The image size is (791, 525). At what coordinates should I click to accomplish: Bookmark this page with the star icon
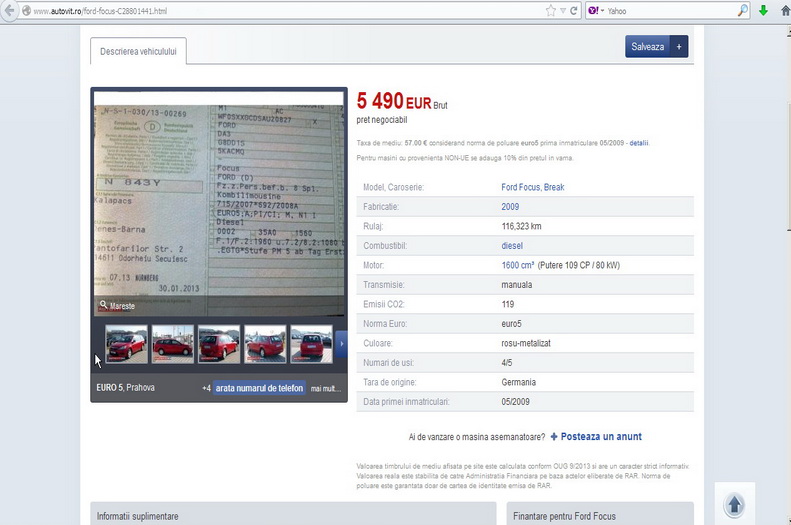(550, 10)
